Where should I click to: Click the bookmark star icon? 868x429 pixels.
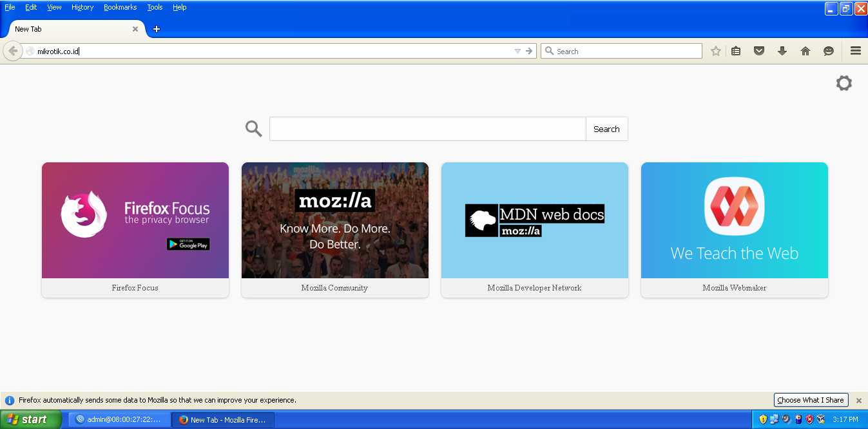(715, 51)
